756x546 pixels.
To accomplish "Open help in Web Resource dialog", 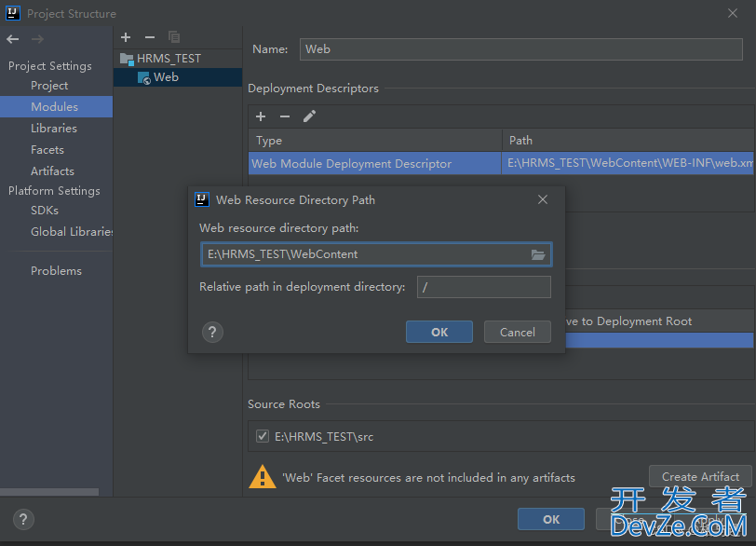I will click(x=212, y=333).
